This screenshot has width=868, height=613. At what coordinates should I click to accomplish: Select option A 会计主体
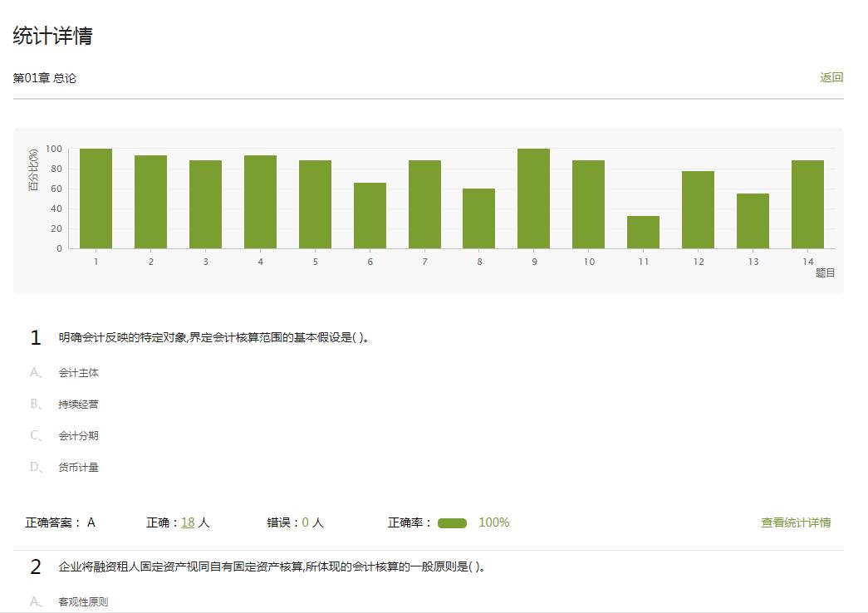[78, 373]
